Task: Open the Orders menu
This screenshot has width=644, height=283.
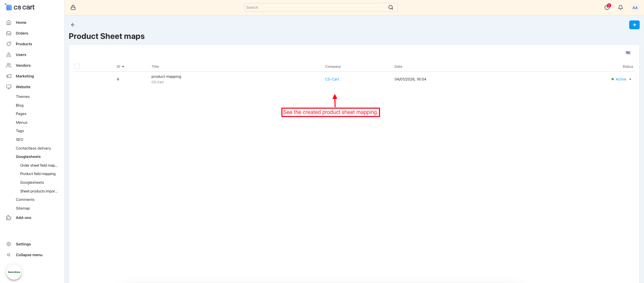Action: pos(22,33)
